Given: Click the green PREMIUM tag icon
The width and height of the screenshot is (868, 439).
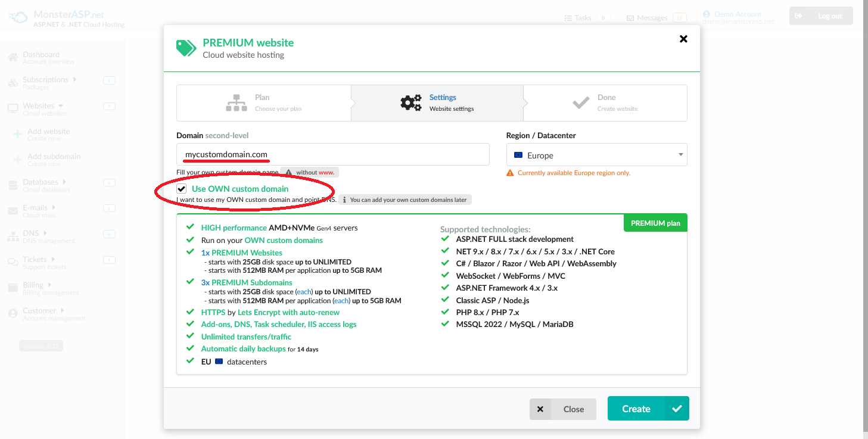Looking at the screenshot, I should click(186, 48).
